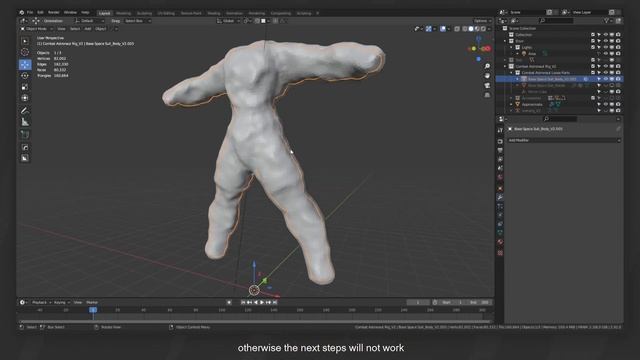Open the Select Box drag dropdown

137,21
